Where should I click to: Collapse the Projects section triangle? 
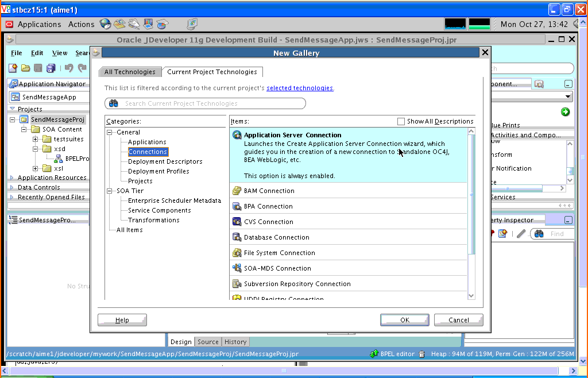pyautogui.click(x=12, y=109)
